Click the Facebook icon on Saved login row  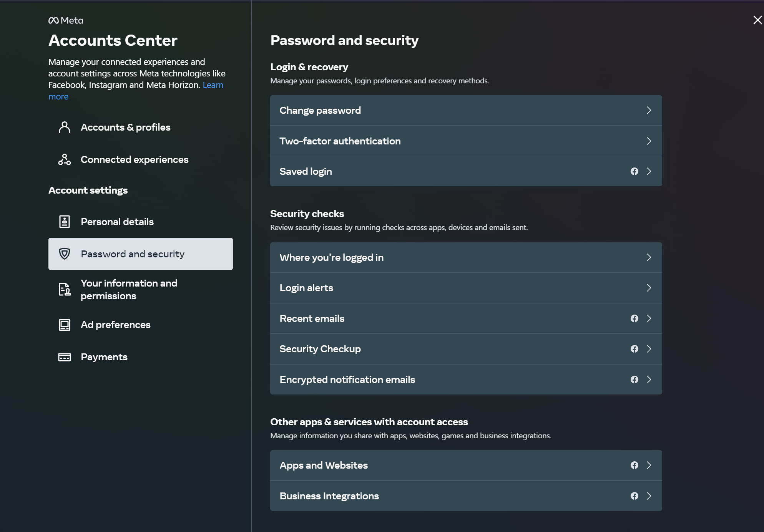[634, 171]
